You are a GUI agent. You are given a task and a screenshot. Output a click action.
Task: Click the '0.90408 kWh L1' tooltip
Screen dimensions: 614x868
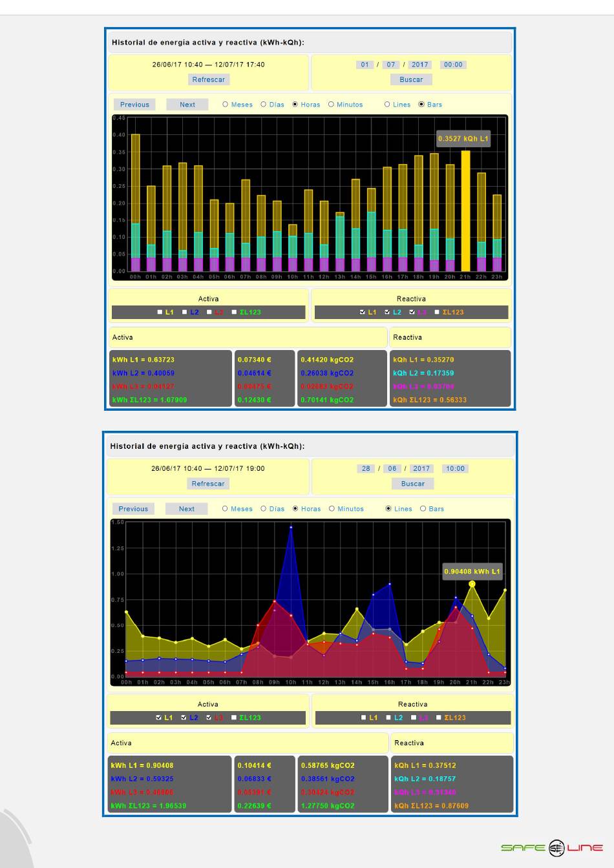coord(472,572)
